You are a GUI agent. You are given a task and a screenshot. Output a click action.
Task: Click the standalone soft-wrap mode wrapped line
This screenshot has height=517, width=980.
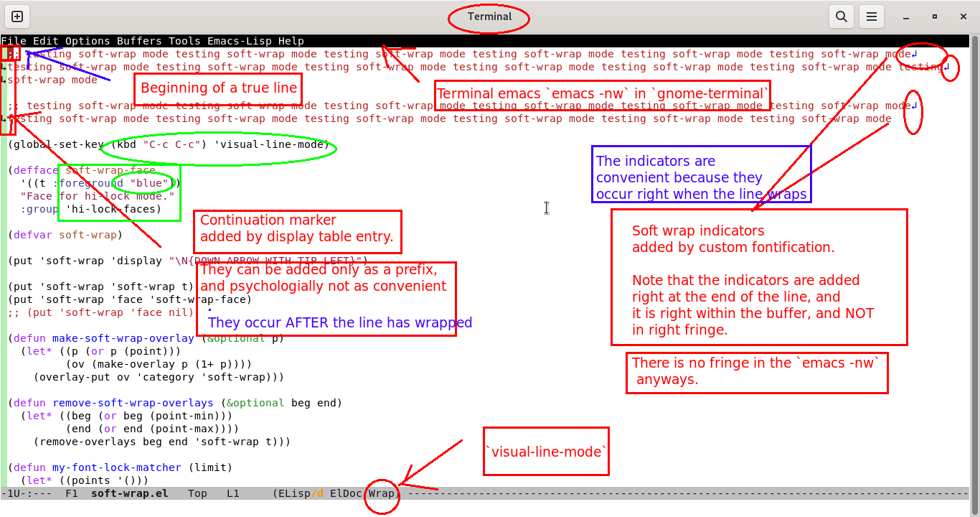(52, 80)
